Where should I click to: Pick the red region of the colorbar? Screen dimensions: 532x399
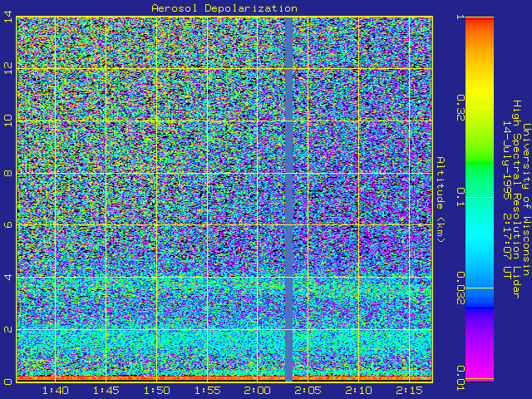(480, 20)
